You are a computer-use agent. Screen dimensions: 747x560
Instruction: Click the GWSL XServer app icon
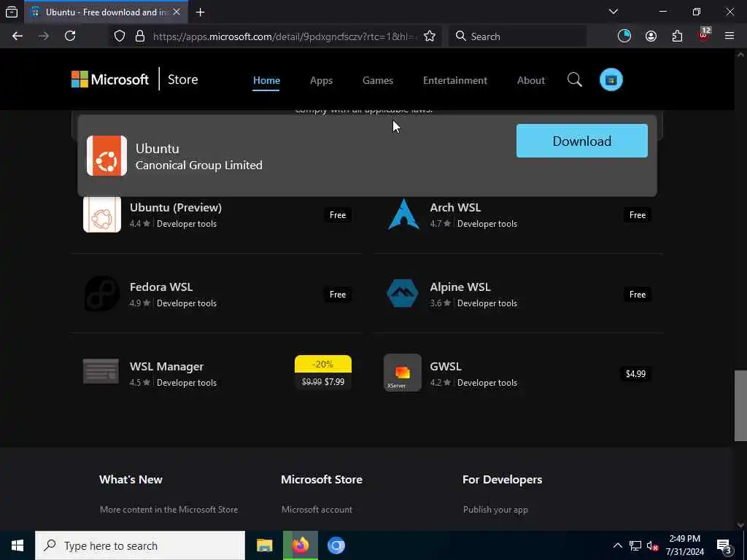(403, 373)
